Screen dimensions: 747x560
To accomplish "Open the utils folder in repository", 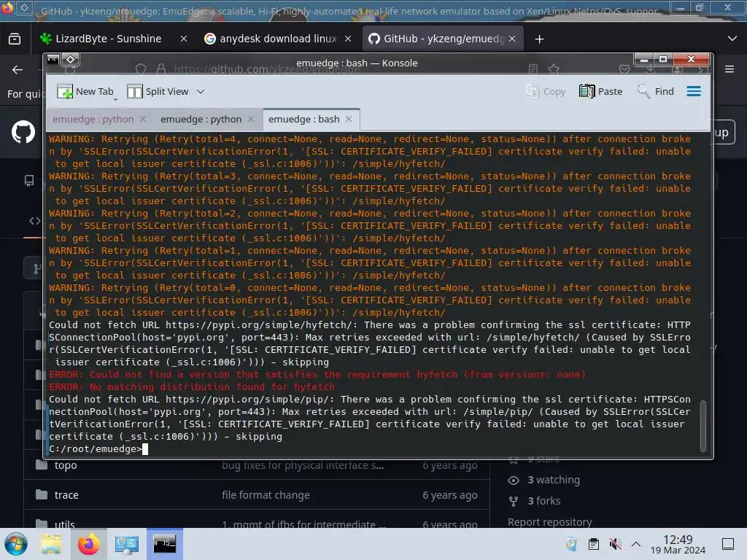I will (64, 524).
